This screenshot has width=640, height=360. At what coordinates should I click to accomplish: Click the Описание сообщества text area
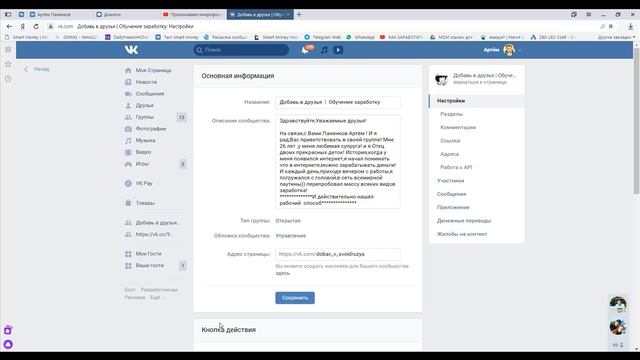coord(338,162)
